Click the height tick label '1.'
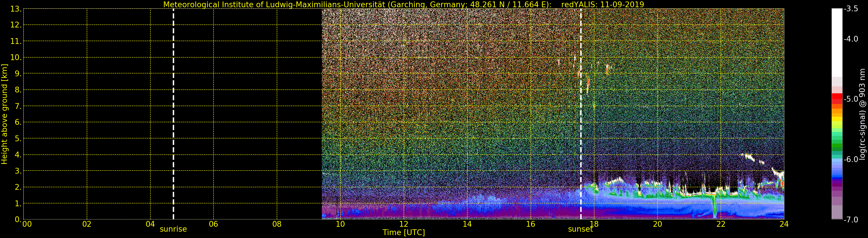This screenshot has height=238, width=868. click(x=18, y=203)
